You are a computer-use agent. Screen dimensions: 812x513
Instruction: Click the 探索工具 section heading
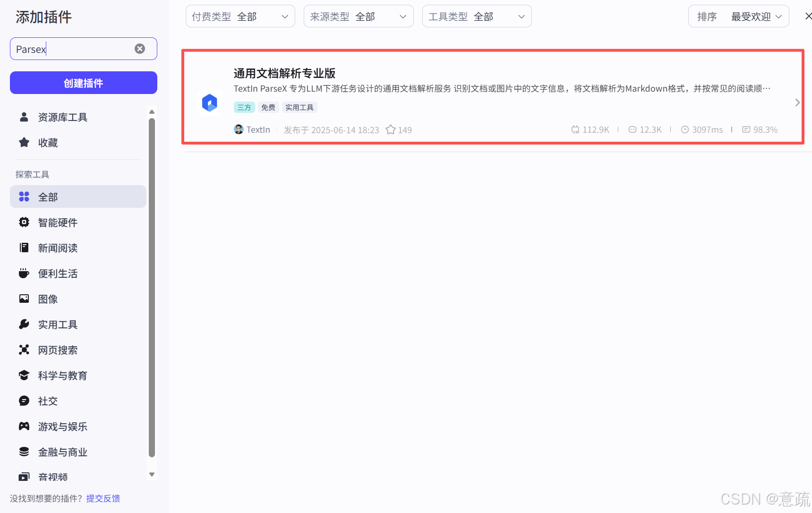[32, 174]
